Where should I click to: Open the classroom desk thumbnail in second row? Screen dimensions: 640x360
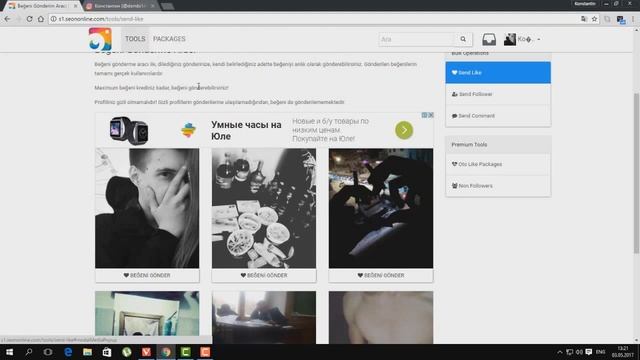click(x=264, y=317)
